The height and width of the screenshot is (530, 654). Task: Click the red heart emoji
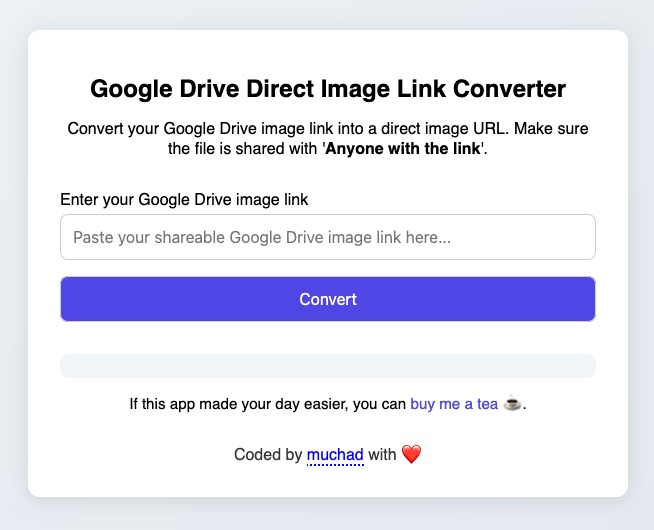pyautogui.click(x=411, y=455)
